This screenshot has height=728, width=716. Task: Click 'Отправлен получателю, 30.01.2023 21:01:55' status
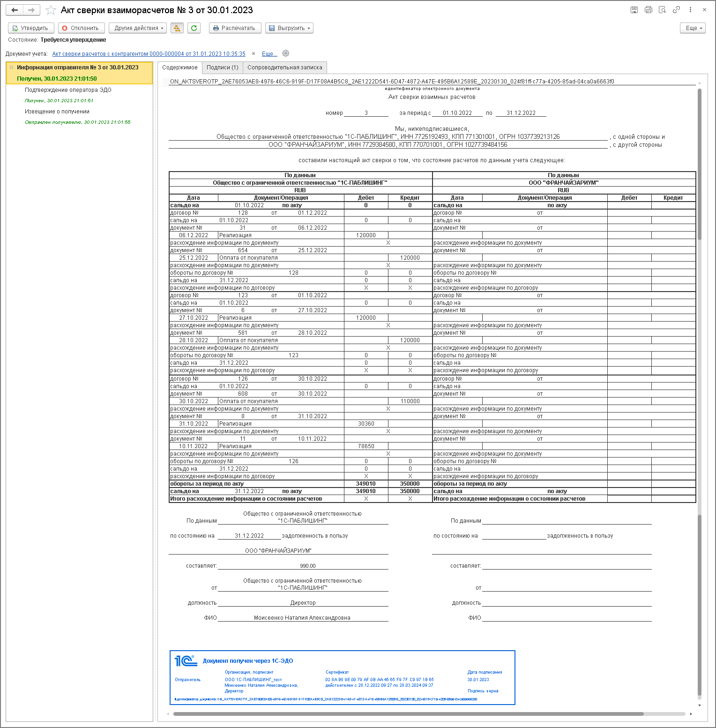point(78,122)
